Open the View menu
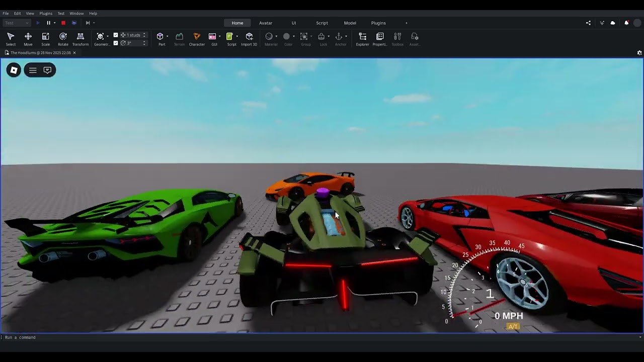This screenshot has width=644, height=362. (x=30, y=14)
